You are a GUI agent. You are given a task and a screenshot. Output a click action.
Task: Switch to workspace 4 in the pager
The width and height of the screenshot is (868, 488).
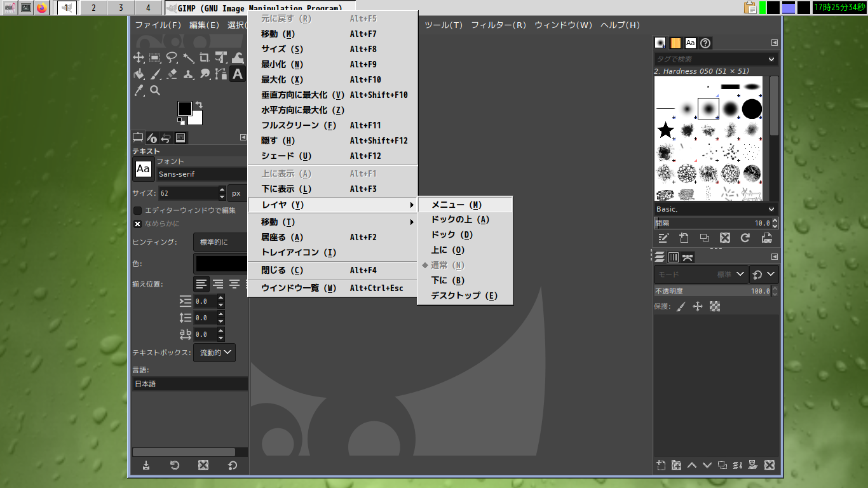pyautogui.click(x=148, y=8)
